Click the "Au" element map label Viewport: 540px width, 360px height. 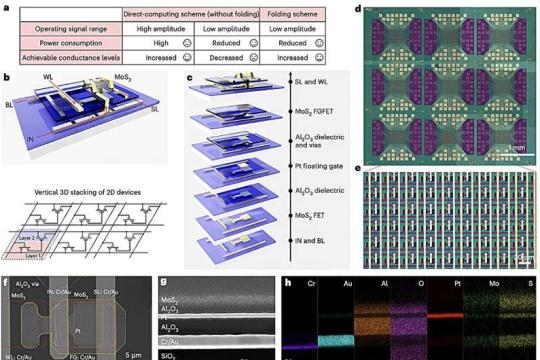pyautogui.click(x=348, y=284)
